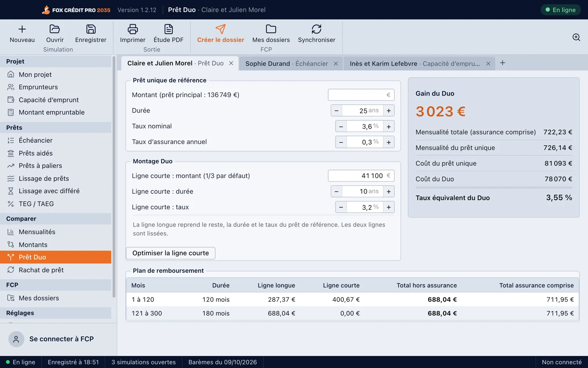Viewport: 588px width, 368px height.
Task: Edit the Ligne courte montant field
Action: tap(361, 176)
